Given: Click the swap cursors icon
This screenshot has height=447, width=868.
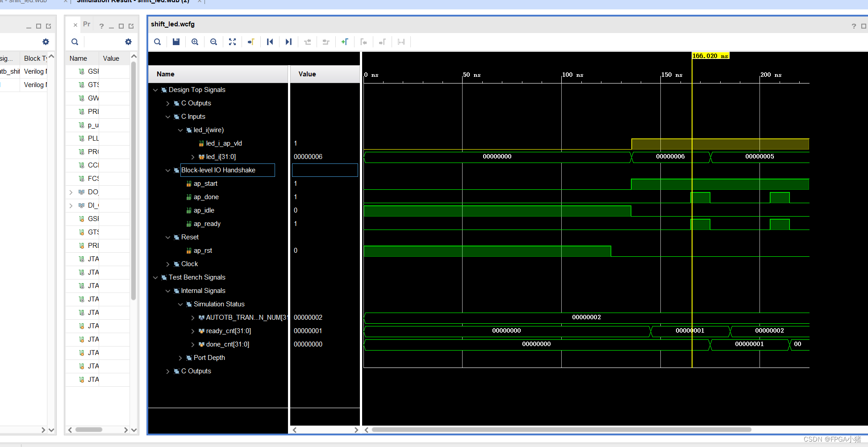Looking at the screenshot, I should tap(401, 42).
